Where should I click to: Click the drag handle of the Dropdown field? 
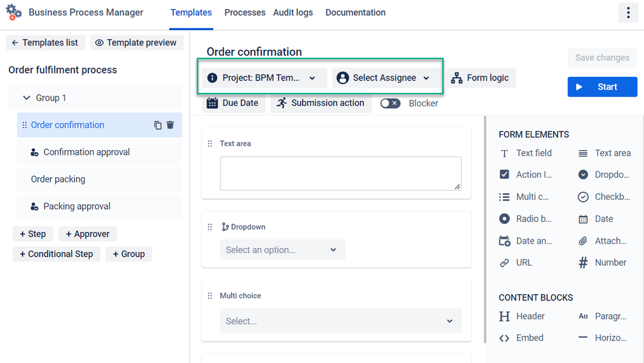[210, 227]
